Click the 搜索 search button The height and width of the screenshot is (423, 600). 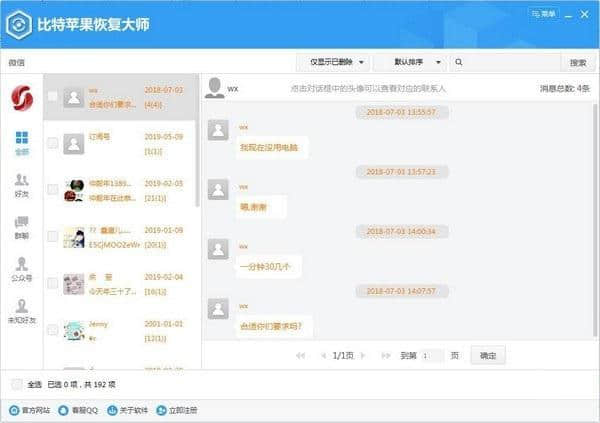(577, 62)
